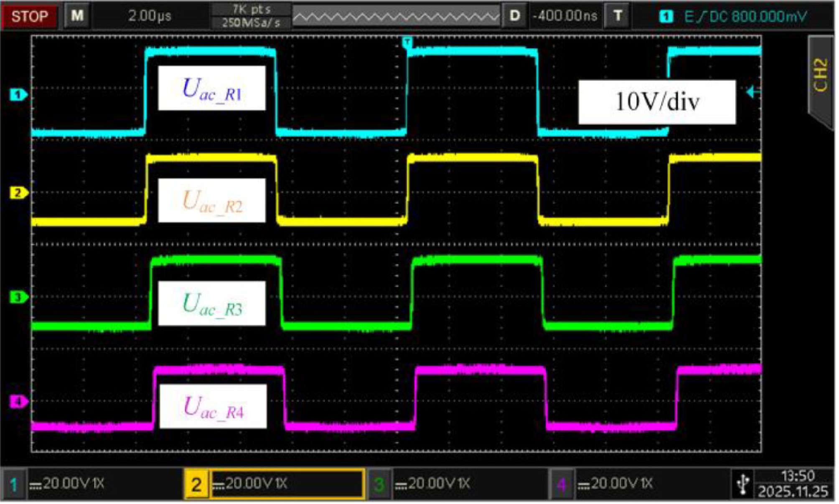Select the channel 3 button in the bottom bar
The image size is (839, 504).
(x=379, y=484)
